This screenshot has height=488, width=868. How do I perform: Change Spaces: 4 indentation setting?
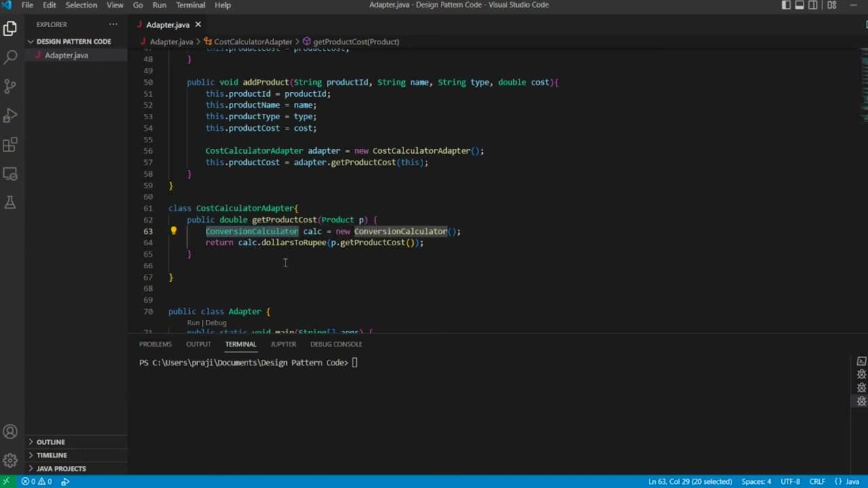756,481
